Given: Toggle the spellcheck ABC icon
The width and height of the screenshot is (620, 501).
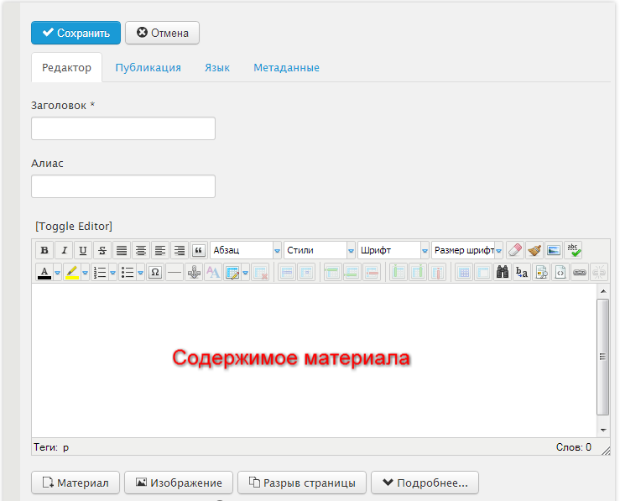Looking at the screenshot, I should click(573, 250).
